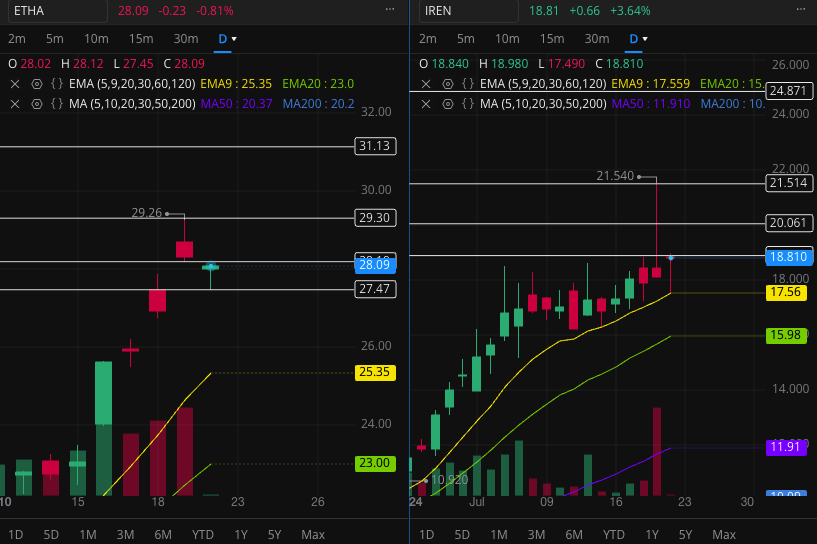Select 10m interval on IREN chart
Screen dimensions: 817x544
point(507,39)
